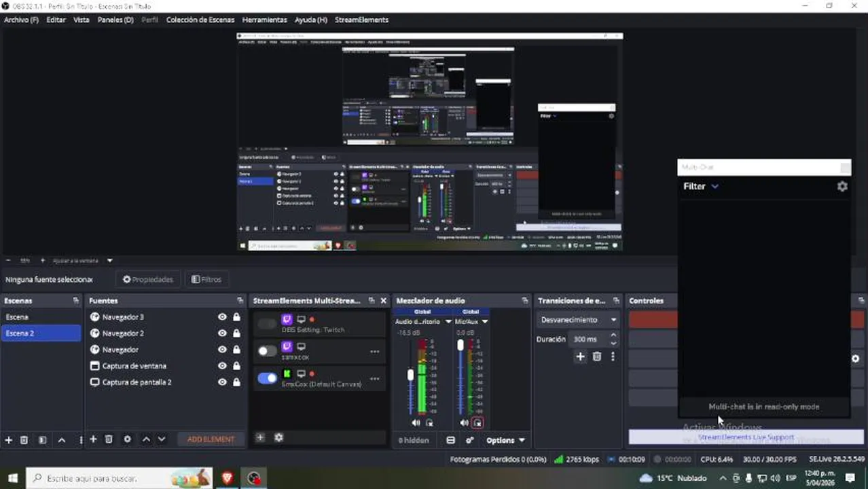Hide Captura de ventana source

pos(222,366)
